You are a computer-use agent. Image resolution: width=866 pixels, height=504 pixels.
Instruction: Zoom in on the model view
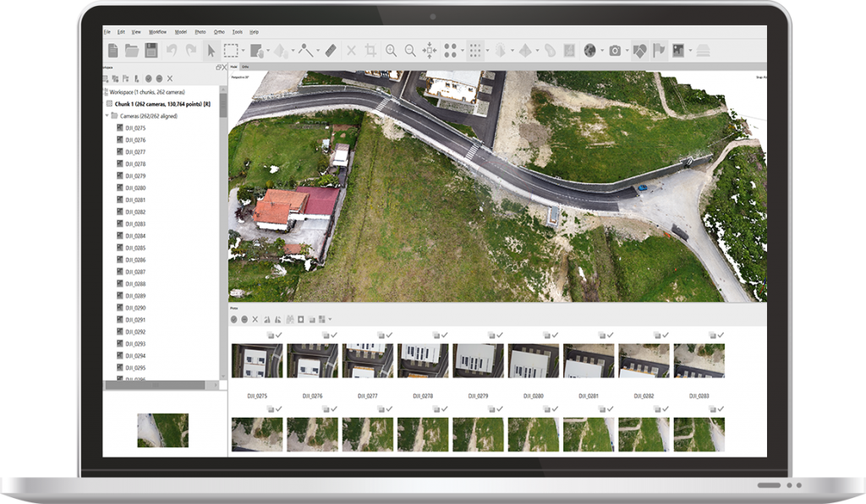tap(392, 51)
